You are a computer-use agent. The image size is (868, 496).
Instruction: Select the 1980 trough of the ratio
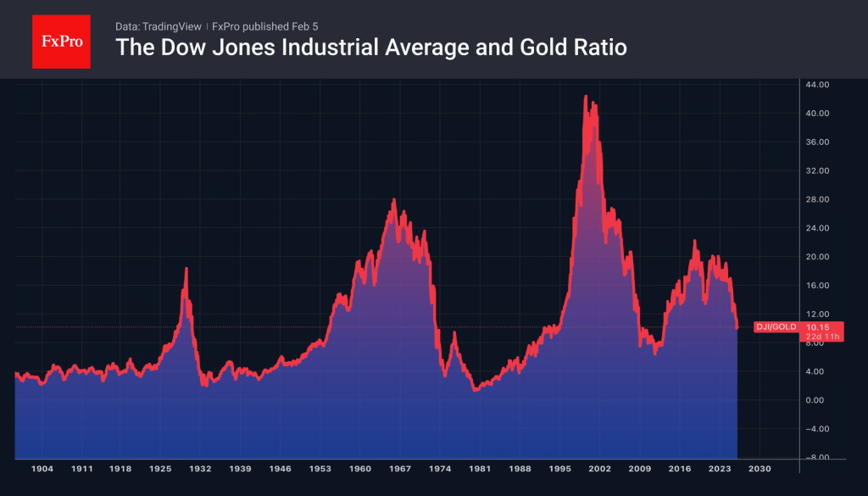pos(475,389)
